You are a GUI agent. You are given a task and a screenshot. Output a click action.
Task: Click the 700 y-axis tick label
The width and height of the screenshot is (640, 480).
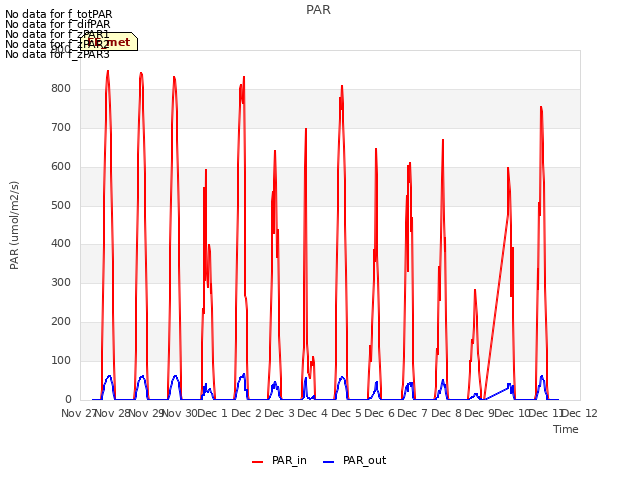tap(61, 127)
